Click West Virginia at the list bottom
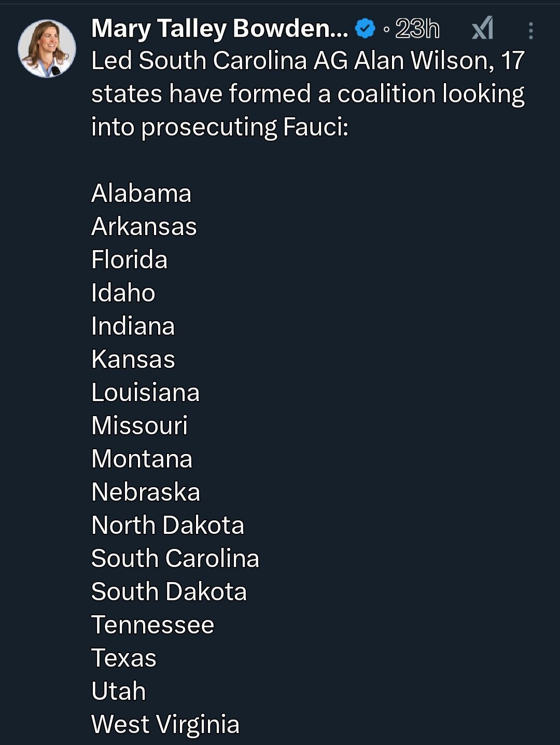This screenshot has width=560, height=745. (165, 725)
